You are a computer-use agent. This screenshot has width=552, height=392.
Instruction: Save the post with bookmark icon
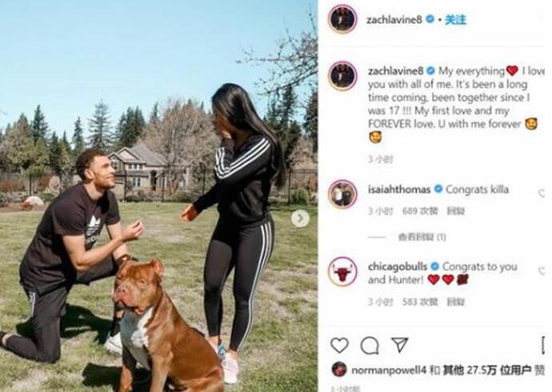point(543,345)
